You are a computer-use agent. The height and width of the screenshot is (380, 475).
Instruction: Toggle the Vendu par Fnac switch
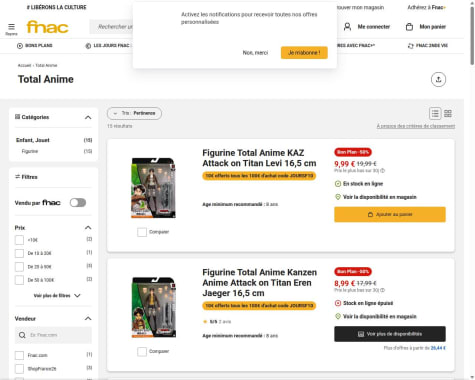point(78,203)
